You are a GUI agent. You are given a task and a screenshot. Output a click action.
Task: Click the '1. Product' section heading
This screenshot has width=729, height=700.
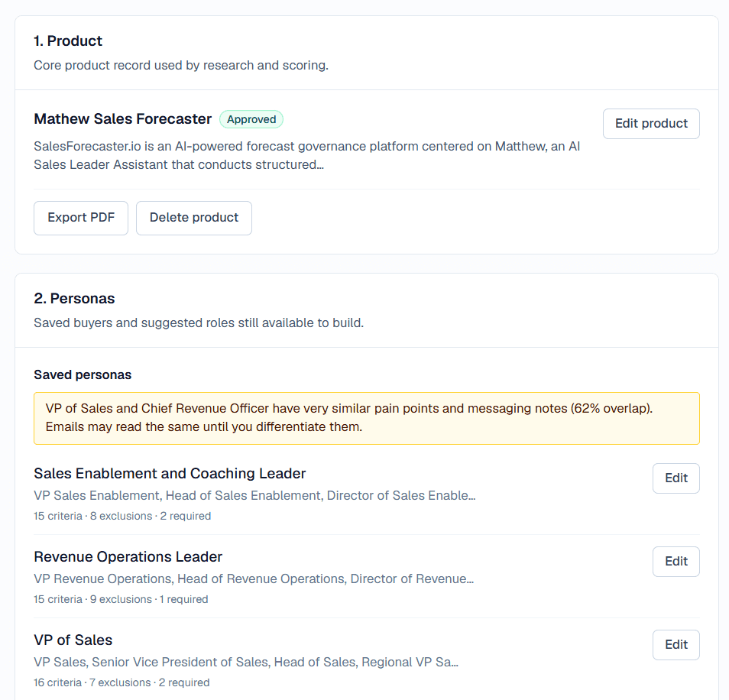[68, 41]
